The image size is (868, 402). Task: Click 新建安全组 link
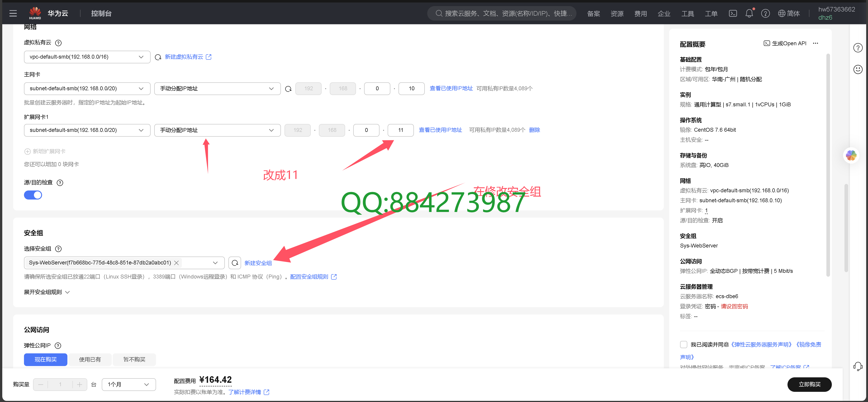click(x=258, y=263)
